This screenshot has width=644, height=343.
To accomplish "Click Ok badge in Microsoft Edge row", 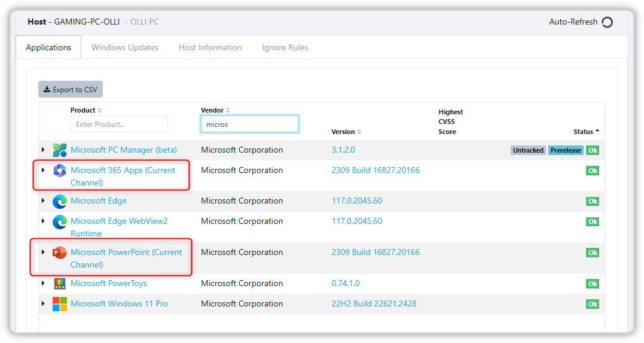I will (x=592, y=201).
